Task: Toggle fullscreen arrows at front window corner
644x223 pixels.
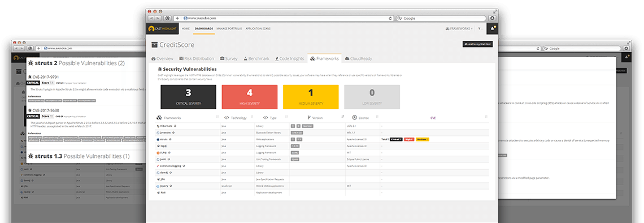Action: point(495,12)
